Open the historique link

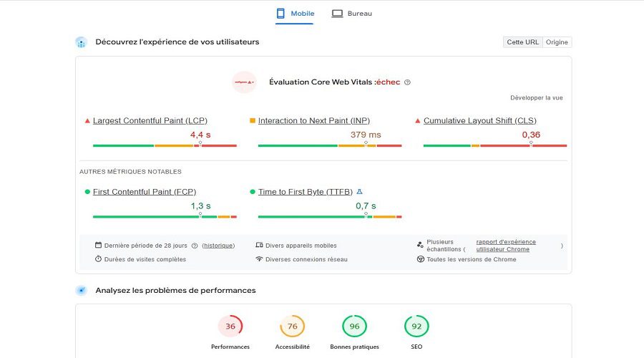pyautogui.click(x=218, y=246)
